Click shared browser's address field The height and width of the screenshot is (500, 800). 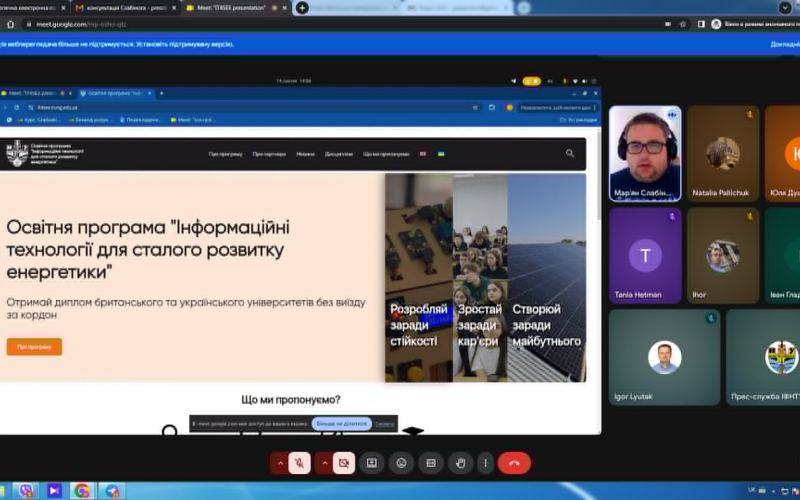tap(252, 108)
